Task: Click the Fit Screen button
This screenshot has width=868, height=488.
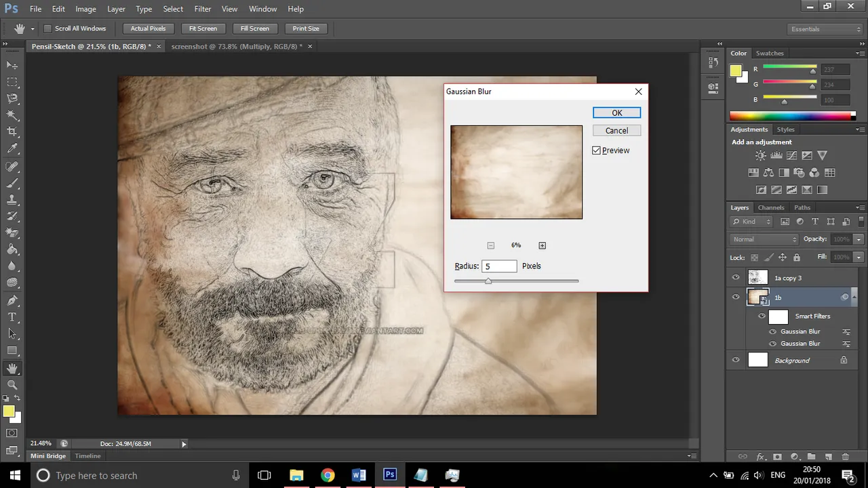Action: tap(203, 28)
